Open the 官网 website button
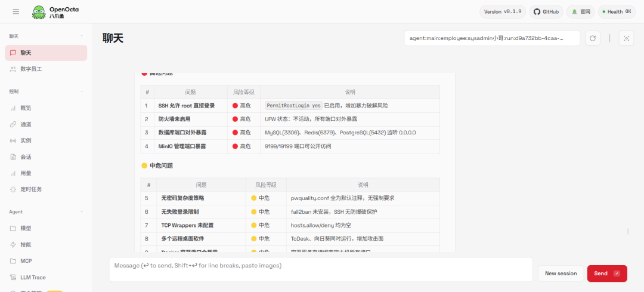Screen dimensions: 644x292 click(x=581, y=11)
